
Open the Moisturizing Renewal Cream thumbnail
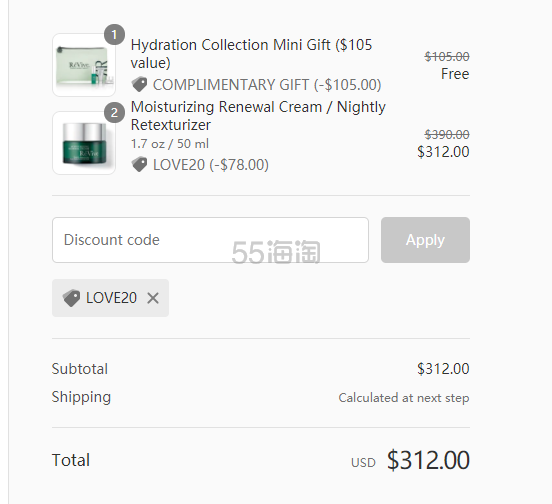[84, 143]
